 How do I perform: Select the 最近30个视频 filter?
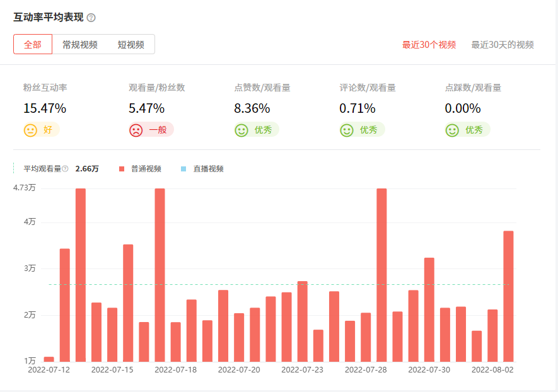click(429, 45)
